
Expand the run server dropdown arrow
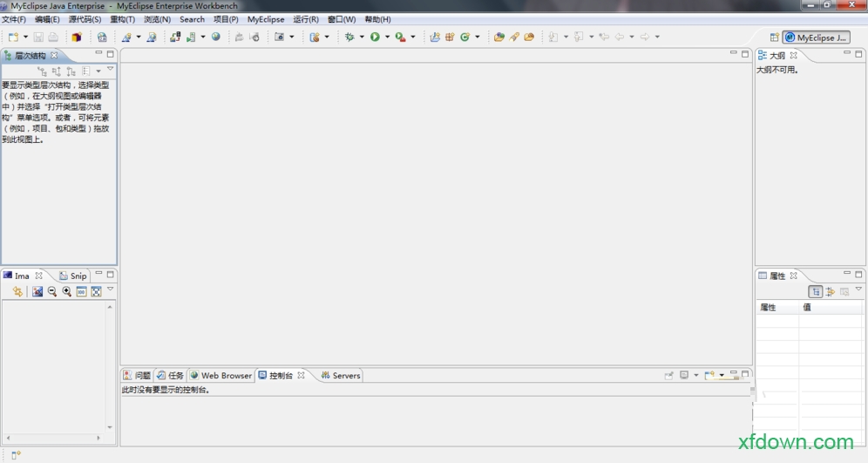tap(203, 37)
